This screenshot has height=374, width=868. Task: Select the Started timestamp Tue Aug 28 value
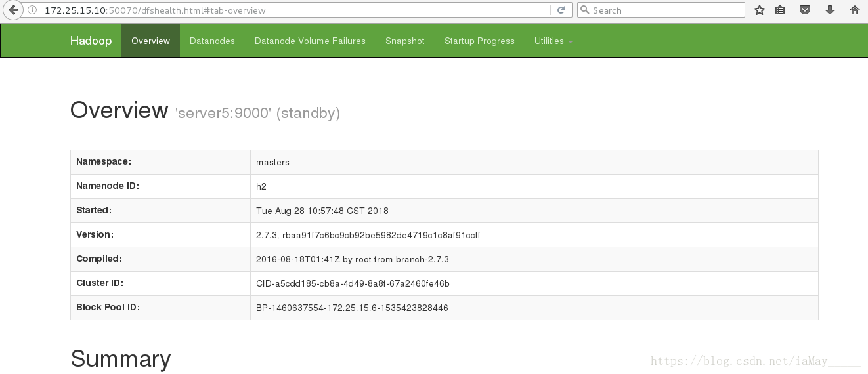(x=322, y=211)
